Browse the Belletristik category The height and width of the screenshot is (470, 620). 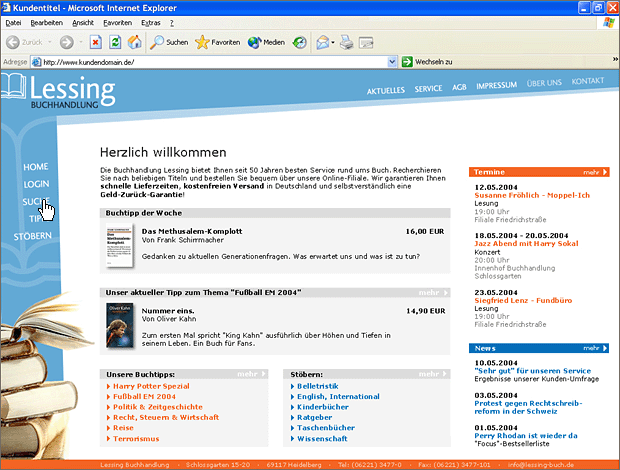pyautogui.click(x=318, y=386)
